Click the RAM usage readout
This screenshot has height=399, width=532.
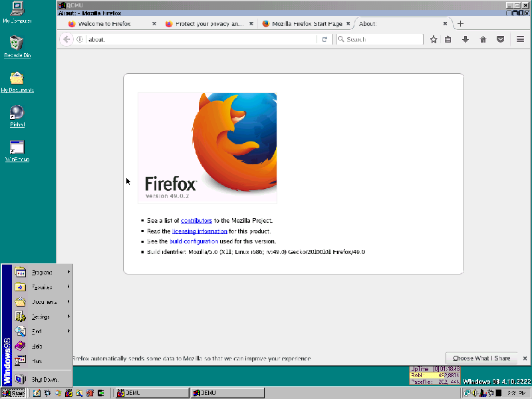point(435,375)
